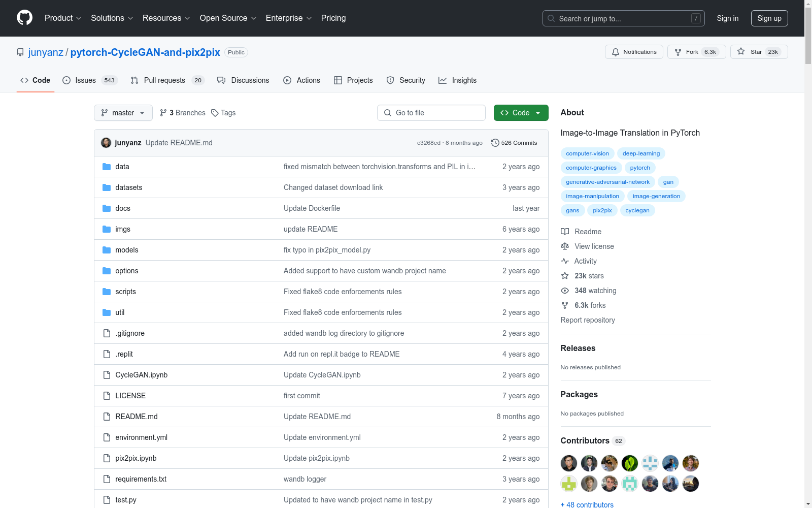The width and height of the screenshot is (812, 508).
Task: Click the Sign up button
Action: pos(769,18)
